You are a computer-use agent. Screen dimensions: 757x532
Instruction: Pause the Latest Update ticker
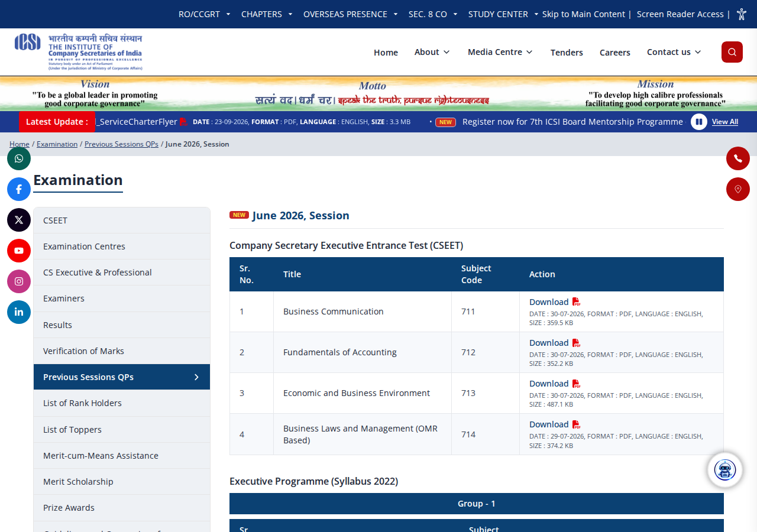click(x=699, y=122)
